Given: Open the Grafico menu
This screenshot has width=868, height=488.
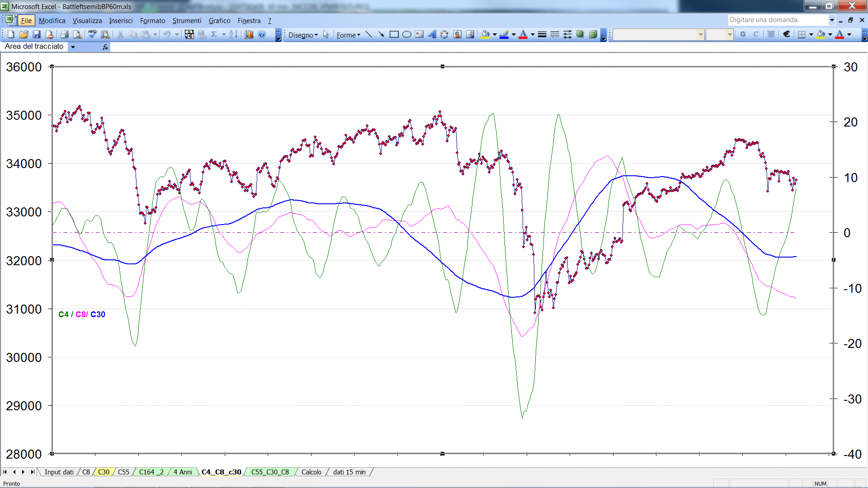Looking at the screenshot, I should click(219, 21).
